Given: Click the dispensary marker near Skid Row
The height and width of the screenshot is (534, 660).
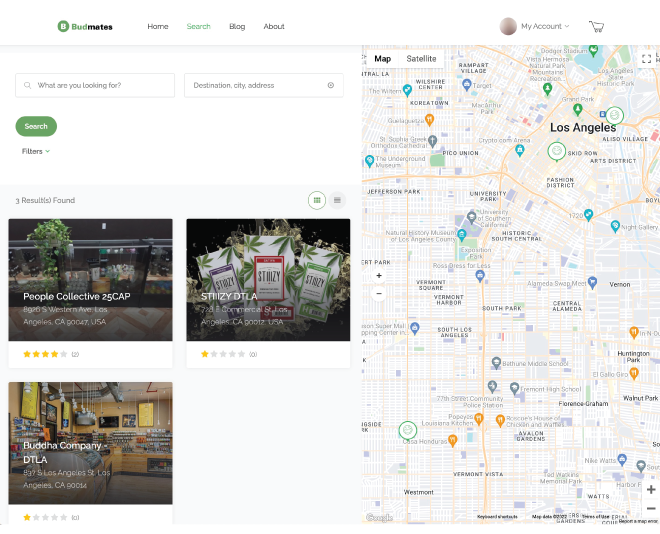Looking at the screenshot, I should (556, 151).
